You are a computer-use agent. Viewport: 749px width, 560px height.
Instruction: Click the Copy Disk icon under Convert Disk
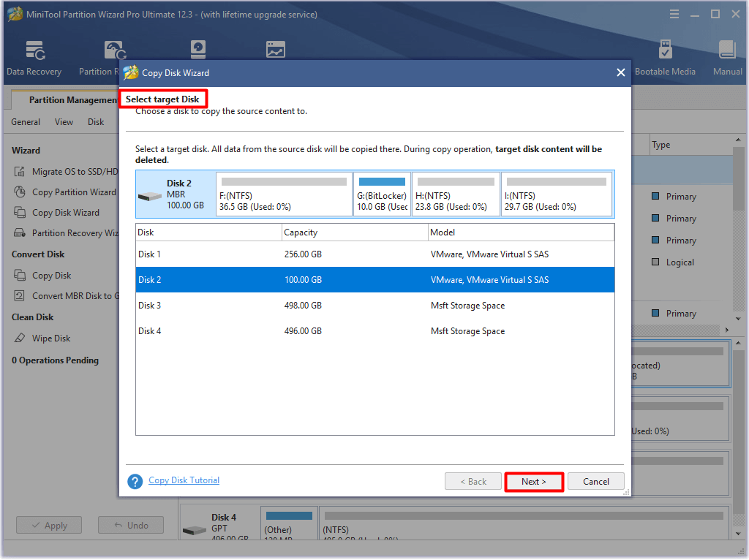pyautogui.click(x=20, y=276)
